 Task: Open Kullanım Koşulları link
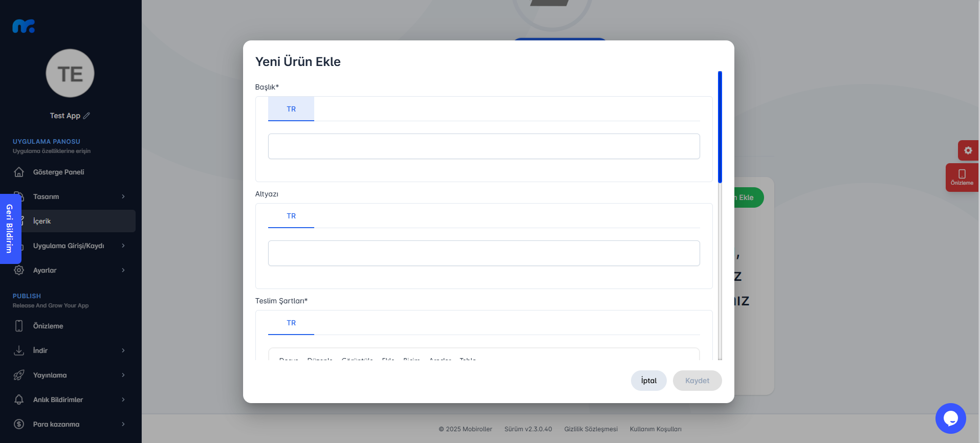click(x=656, y=429)
